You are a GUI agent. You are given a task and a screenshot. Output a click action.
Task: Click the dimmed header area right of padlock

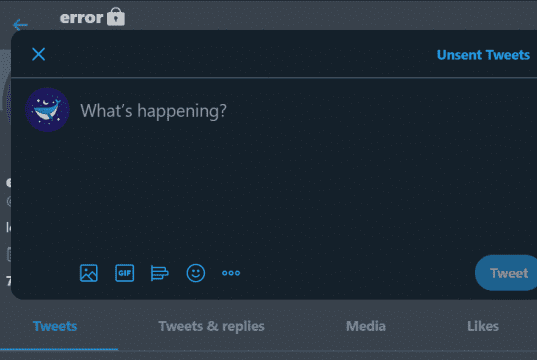[329, 15]
